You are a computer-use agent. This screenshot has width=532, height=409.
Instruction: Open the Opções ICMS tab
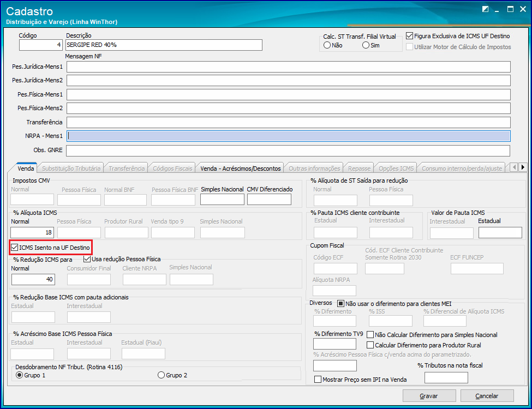(396, 169)
